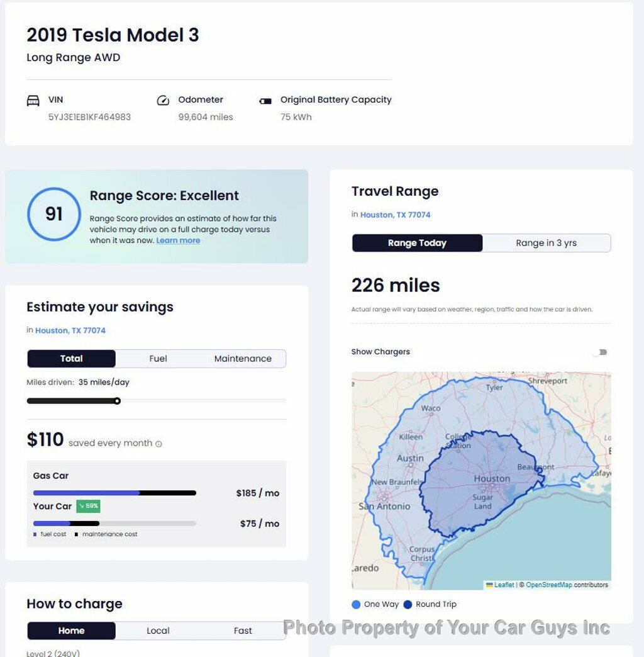
Task: Click the Range Score circle showing 91
Action: (x=54, y=215)
